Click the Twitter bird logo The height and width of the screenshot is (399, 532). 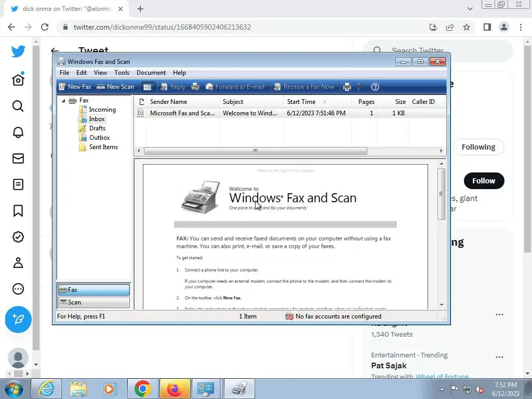(18, 51)
